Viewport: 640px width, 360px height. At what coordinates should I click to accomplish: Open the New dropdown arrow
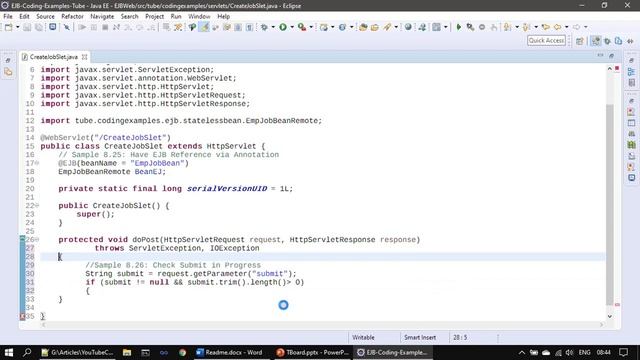coord(17,27)
